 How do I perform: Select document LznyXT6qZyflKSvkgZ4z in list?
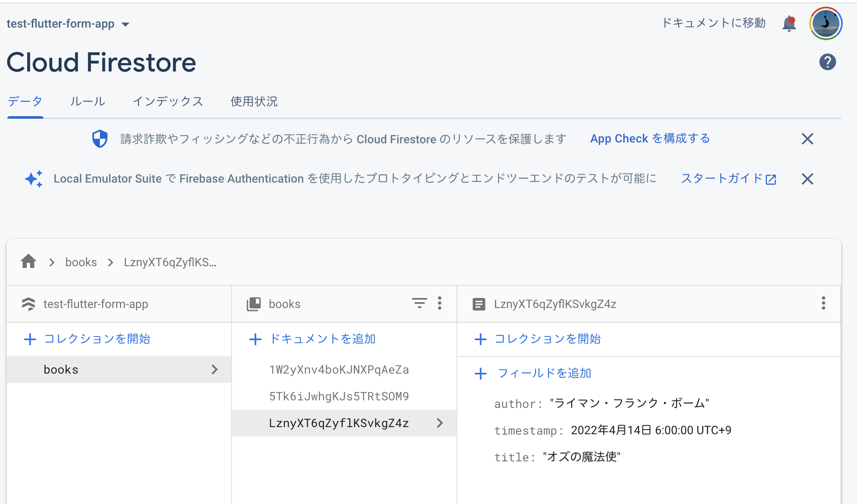[x=344, y=423]
